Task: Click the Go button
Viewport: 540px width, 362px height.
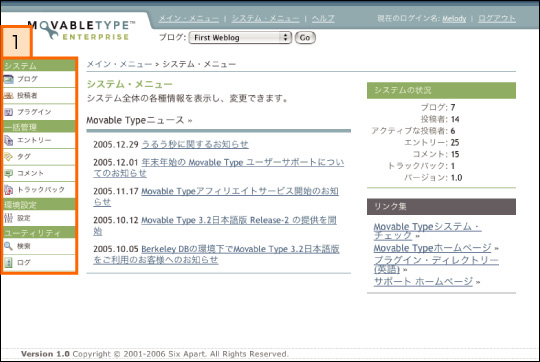Action: pos(305,38)
